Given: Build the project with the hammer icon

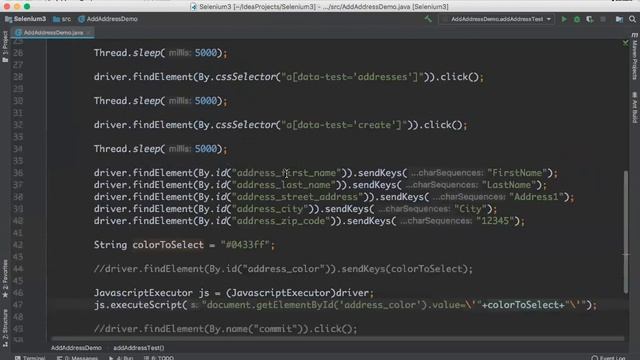Looking at the screenshot, I should coord(428,19).
